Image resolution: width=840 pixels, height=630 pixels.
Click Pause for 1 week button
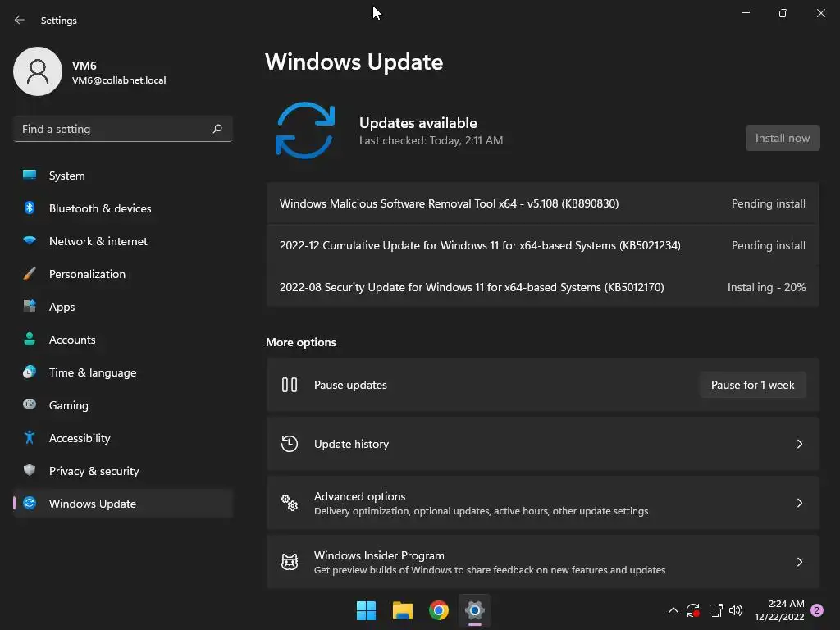click(753, 385)
